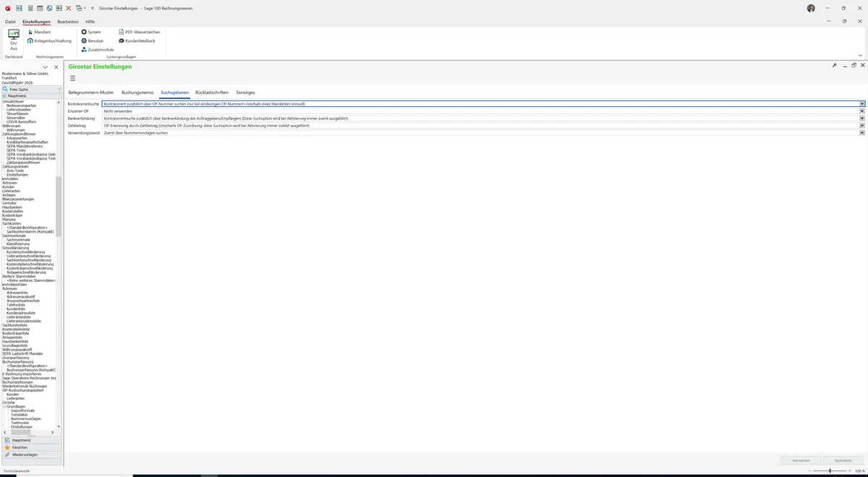This screenshot has height=477, width=868.
Task: Open the Verwendungszweck dropdown
Action: [x=862, y=133]
